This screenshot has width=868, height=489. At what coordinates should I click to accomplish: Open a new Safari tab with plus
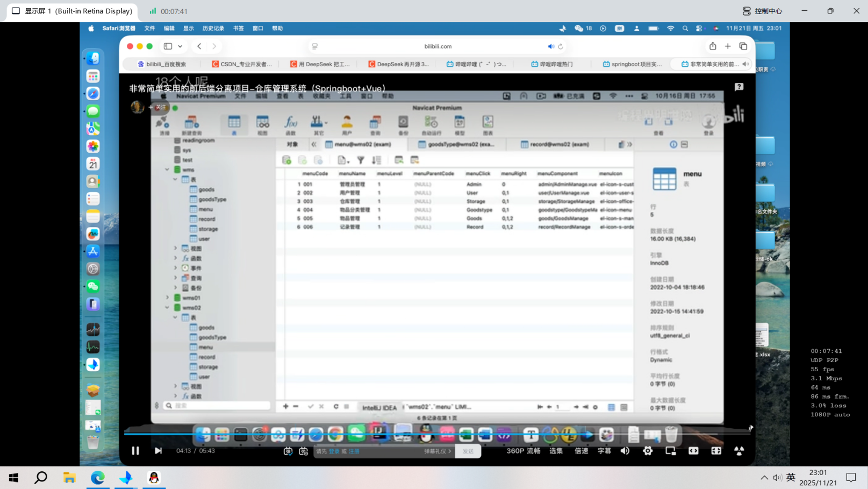click(x=728, y=46)
